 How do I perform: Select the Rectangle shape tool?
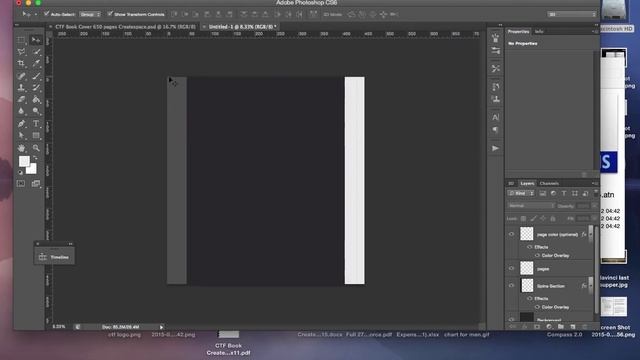(36, 135)
